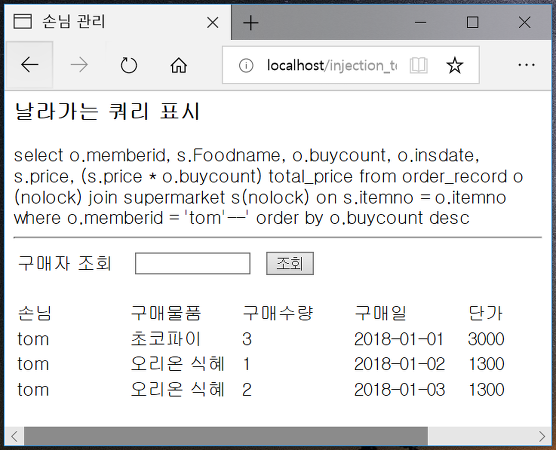Click the scrollbar right arrow
Image resolution: width=556 pixels, height=450 pixels.
[541, 436]
